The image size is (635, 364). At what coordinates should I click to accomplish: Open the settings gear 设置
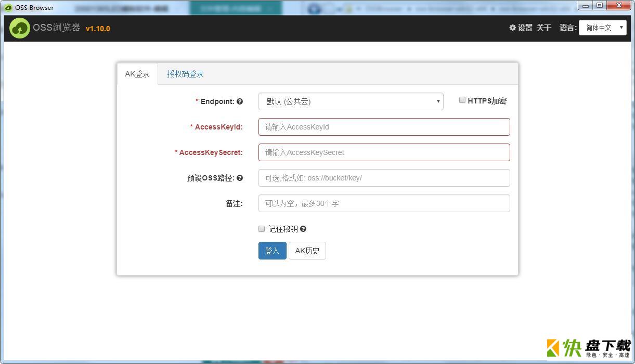point(521,28)
